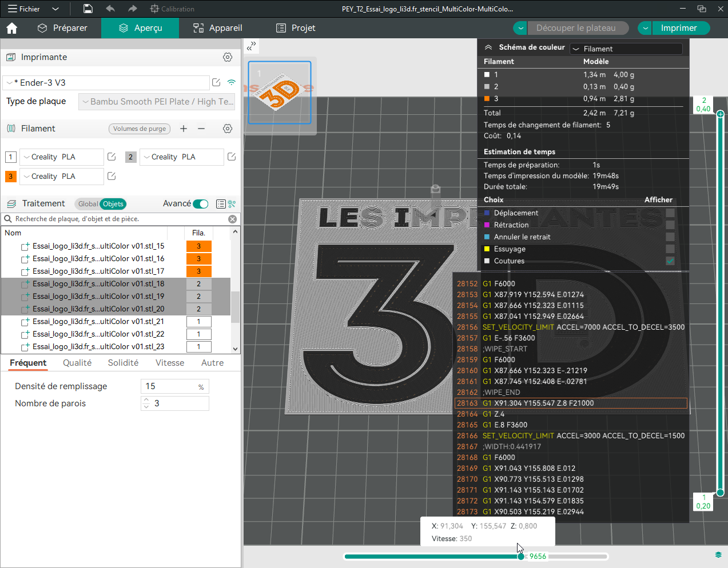Click the Save file icon
Screen dimensions: 728x568
(x=88, y=9)
